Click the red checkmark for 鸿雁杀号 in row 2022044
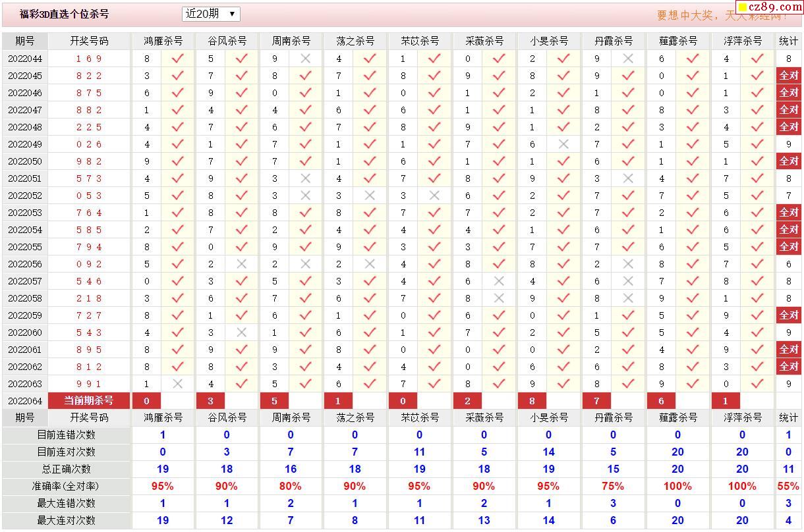The height and width of the screenshot is (532, 804). tap(177, 59)
